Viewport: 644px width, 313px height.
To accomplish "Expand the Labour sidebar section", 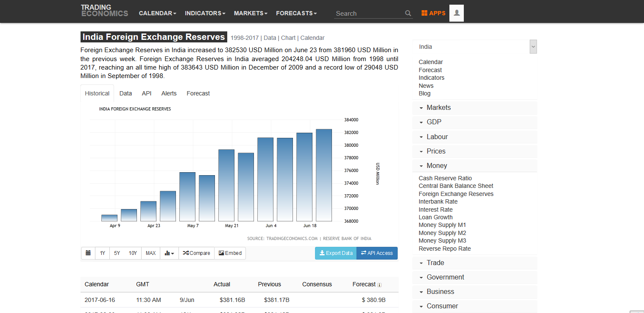I will pos(475,137).
